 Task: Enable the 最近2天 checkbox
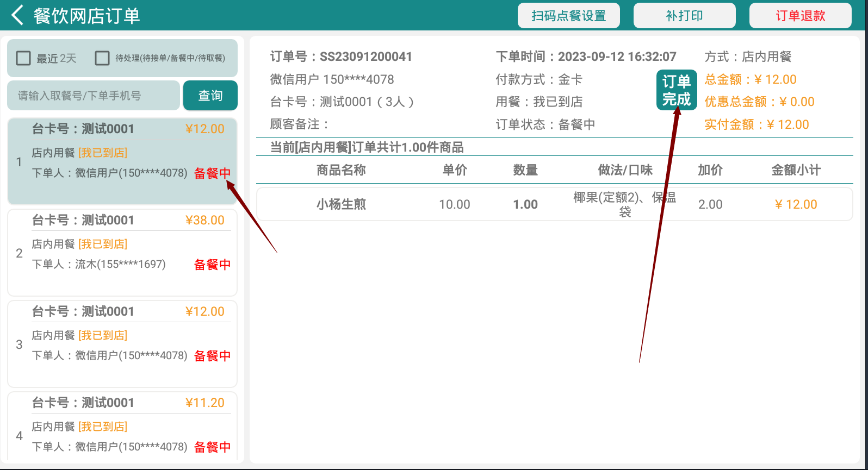coord(23,58)
